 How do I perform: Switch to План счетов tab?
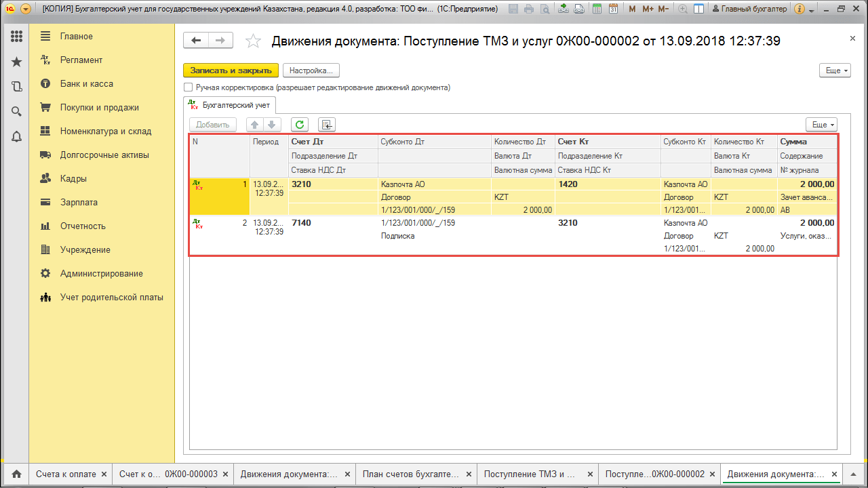click(x=411, y=474)
